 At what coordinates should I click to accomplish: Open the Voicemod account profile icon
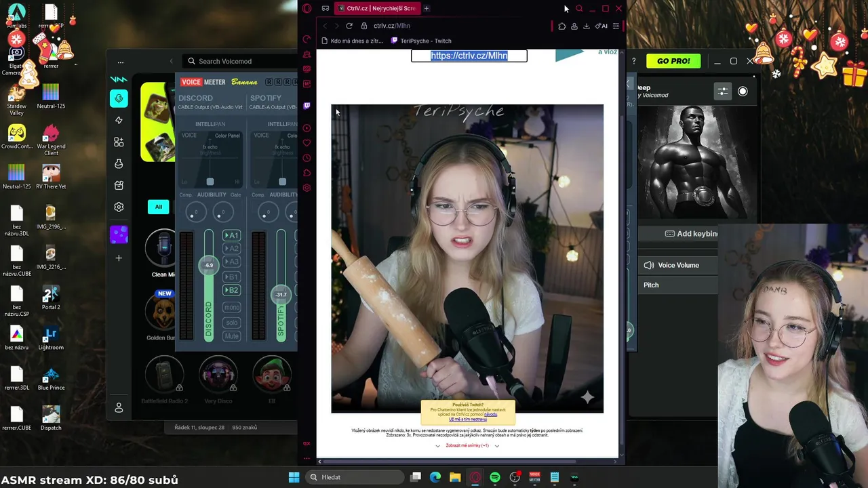[119, 407]
